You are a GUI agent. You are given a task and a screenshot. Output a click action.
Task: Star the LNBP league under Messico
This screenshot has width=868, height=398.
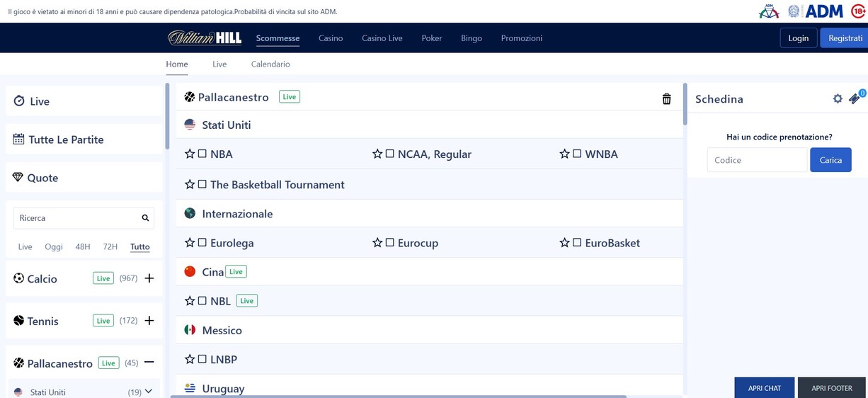point(190,360)
